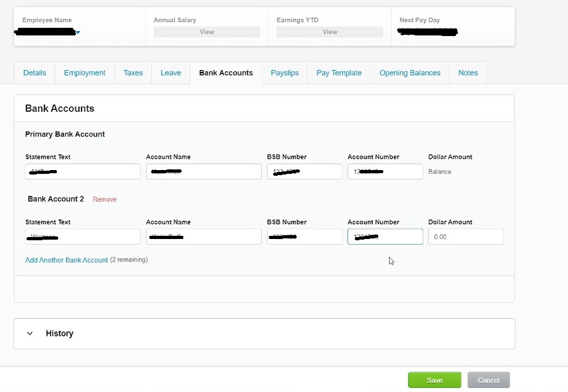Go to the Leave tab
Viewport: 568px width, 392px height.
click(171, 73)
